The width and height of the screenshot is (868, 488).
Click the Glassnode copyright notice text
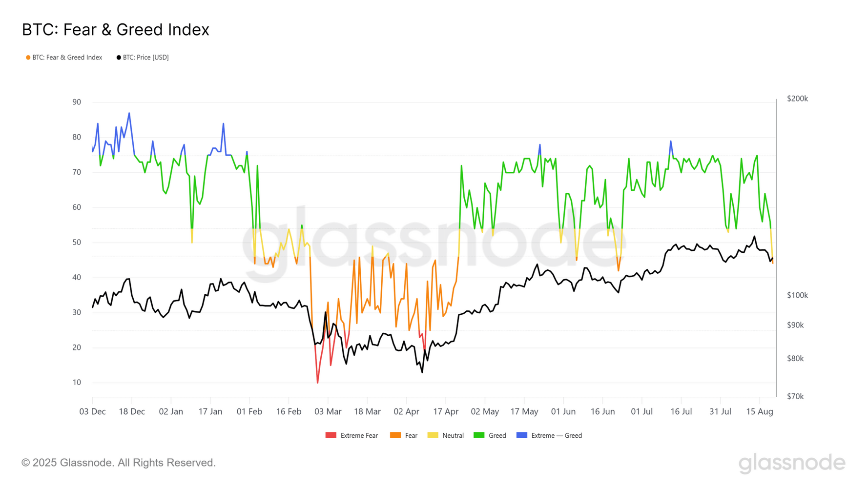[119, 463]
